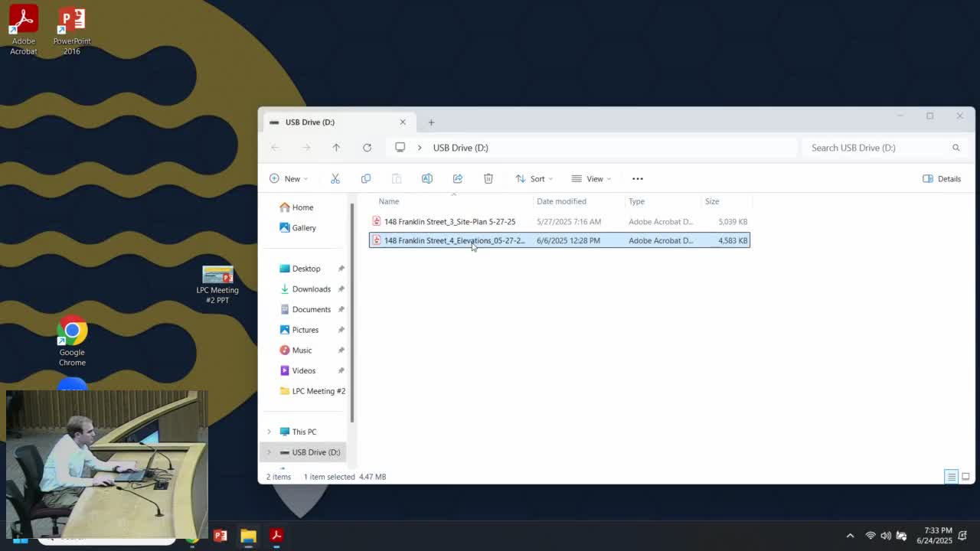Expand the This PC tree node
The width and height of the screenshot is (980, 551).
click(269, 432)
